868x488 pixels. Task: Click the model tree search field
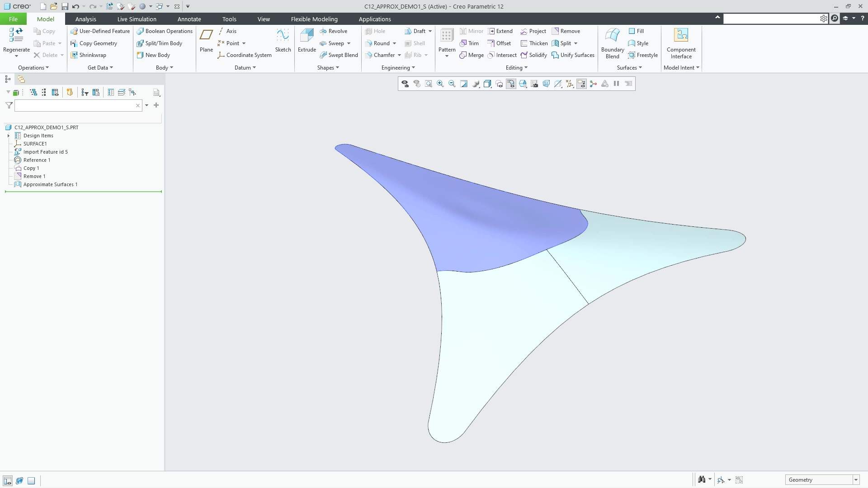pyautogui.click(x=78, y=105)
